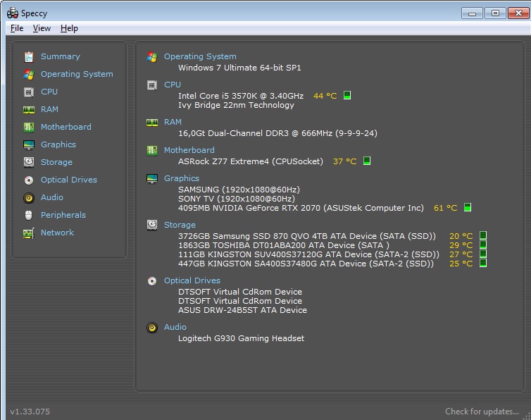Image resolution: width=531 pixels, height=420 pixels.
Task: Minimize the Speccy window
Action: point(472,13)
